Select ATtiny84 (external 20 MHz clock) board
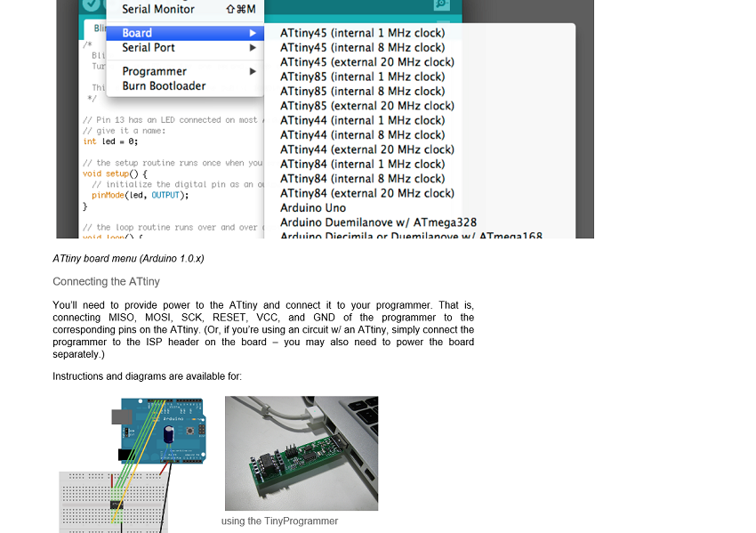This screenshot has height=533, width=756. tap(367, 193)
